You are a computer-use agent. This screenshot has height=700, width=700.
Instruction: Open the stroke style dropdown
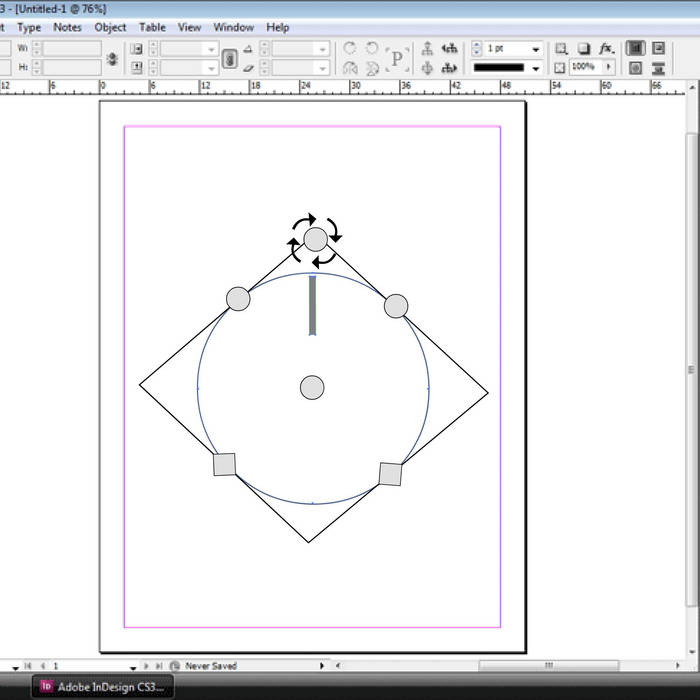pyautogui.click(x=537, y=68)
